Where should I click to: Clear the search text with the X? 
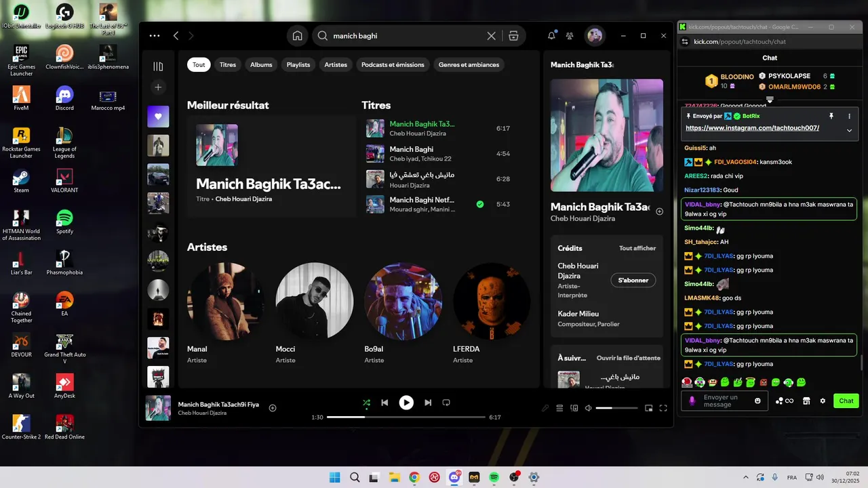492,36
